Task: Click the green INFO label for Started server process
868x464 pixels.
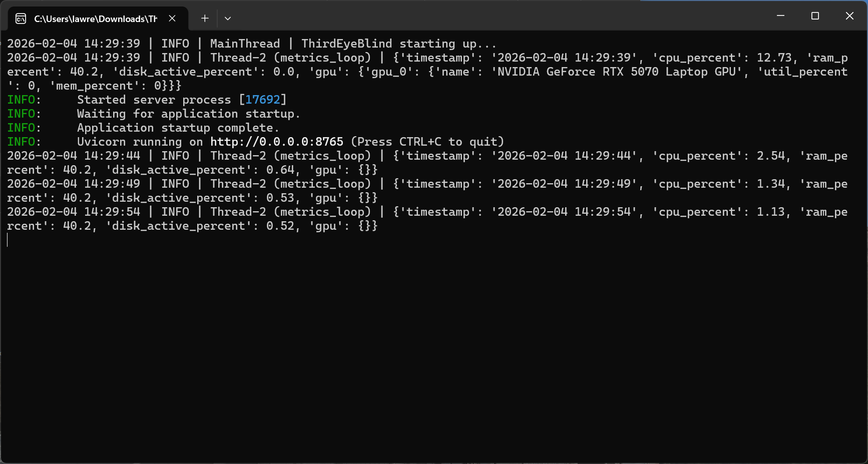Action: [21, 100]
